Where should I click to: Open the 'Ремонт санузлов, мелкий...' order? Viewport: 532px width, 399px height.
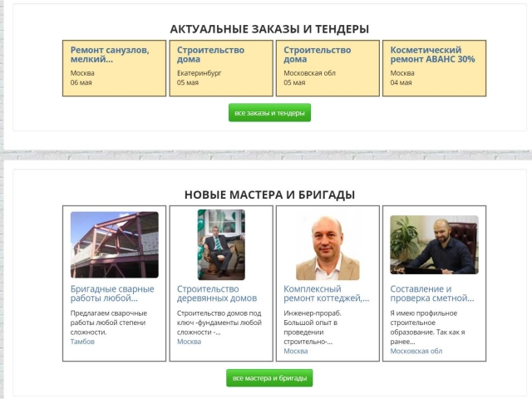(x=110, y=55)
